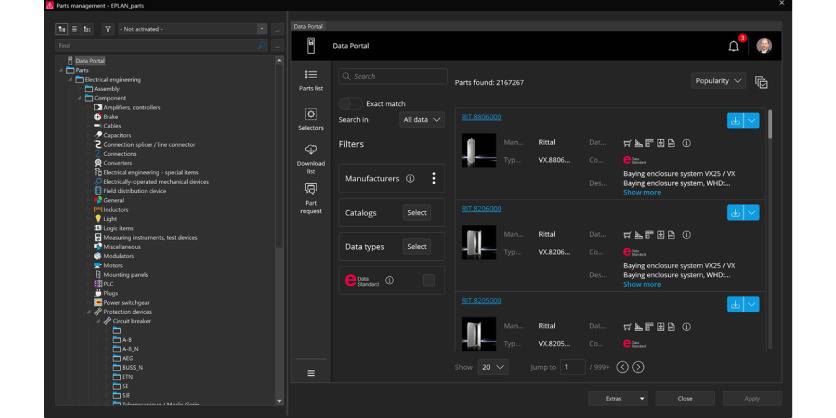Screen dimensions: 836x418
Task: Open the Selectors sidebar item
Action: pyautogui.click(x=311, y=119)
